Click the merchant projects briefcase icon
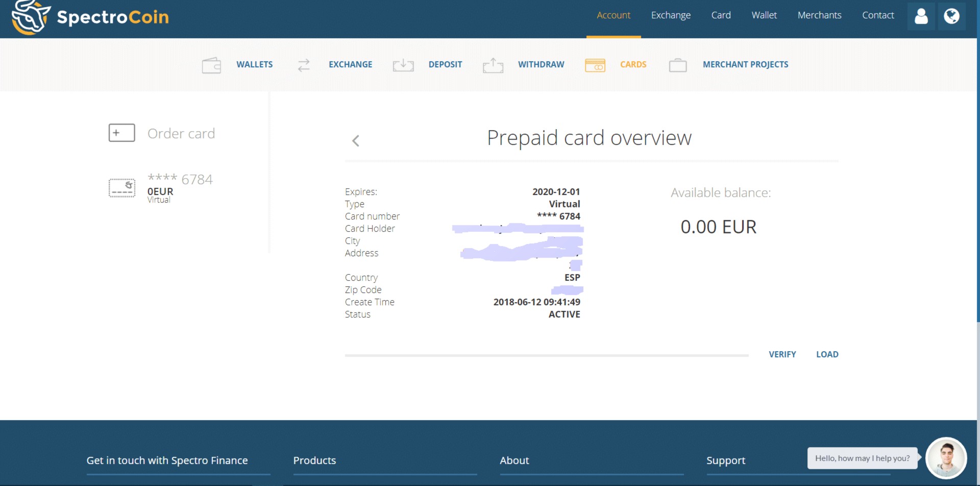Screen dimensions: 980x486 click(677, 65)
